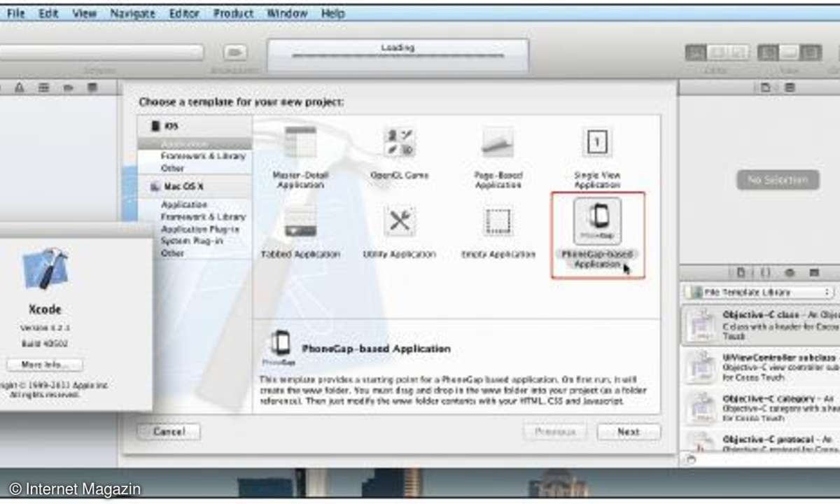Open the Navigate menu
This screenshot has height=504, width=840.
(132, 13)
